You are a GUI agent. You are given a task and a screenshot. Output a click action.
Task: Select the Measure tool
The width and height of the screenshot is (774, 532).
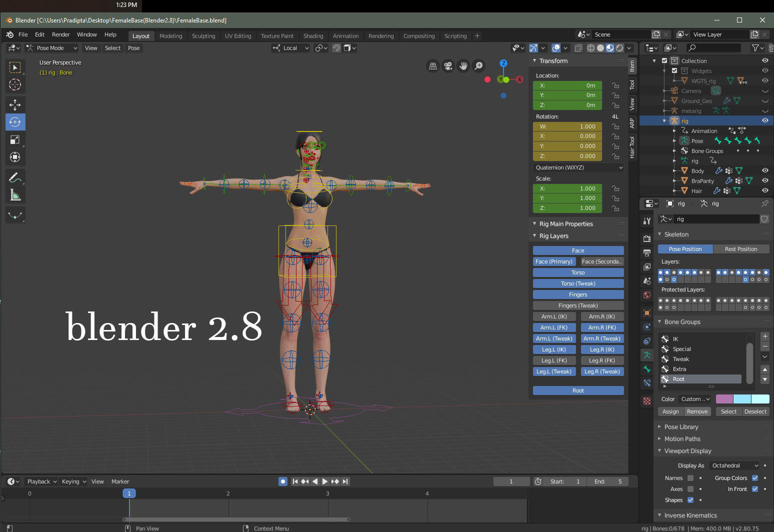pyautogui.click(x=15, y=195)
